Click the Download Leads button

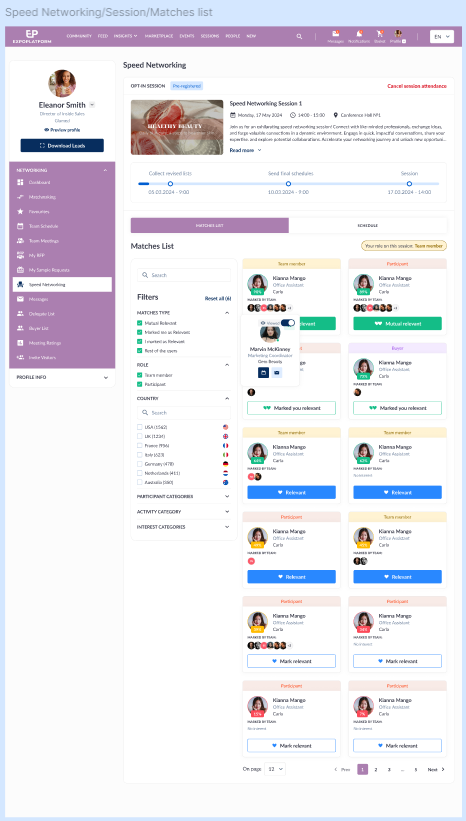62,146
